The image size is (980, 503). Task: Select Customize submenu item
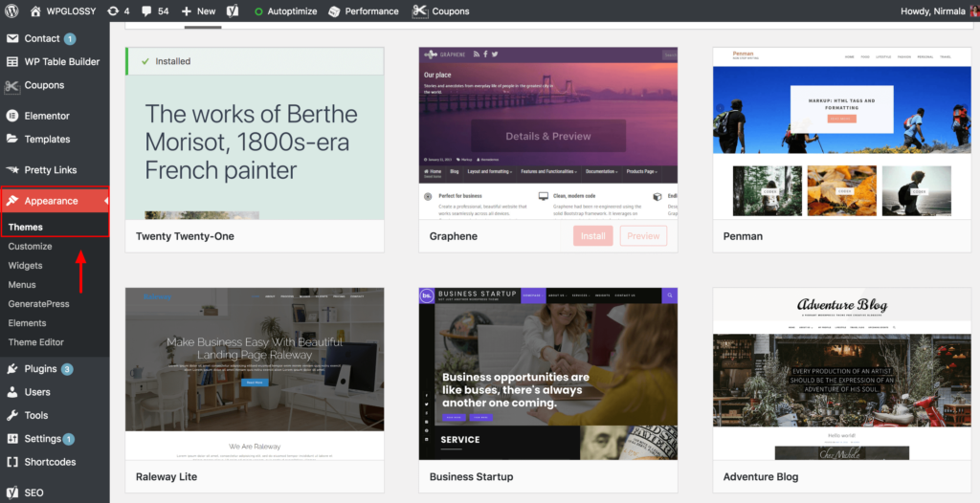30,246
